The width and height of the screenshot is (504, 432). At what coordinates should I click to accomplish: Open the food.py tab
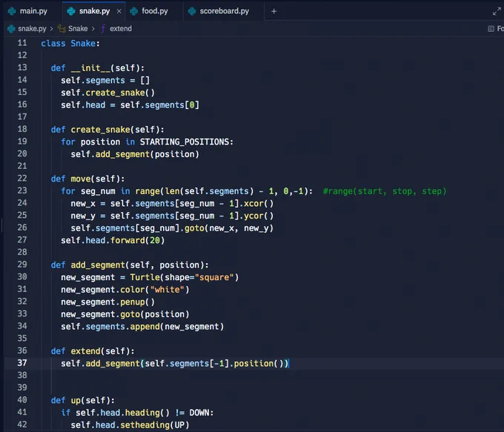click(x=155, y=11)
